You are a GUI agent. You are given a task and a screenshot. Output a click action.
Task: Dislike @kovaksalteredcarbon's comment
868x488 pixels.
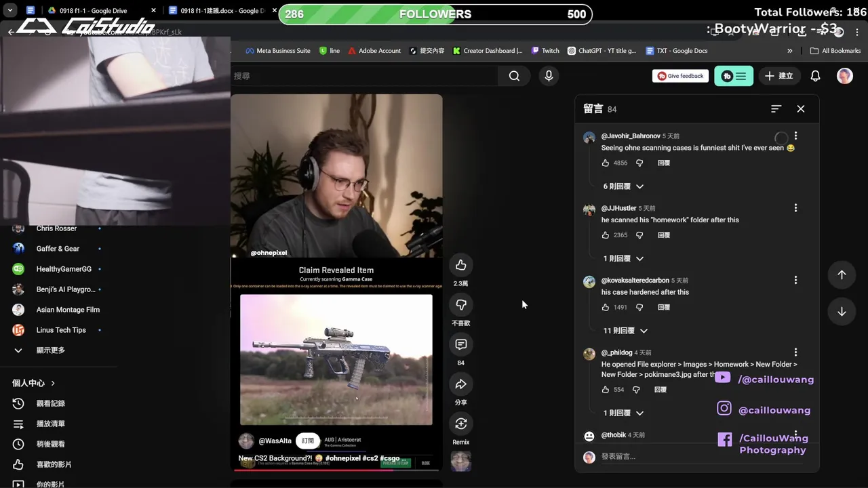639,307
